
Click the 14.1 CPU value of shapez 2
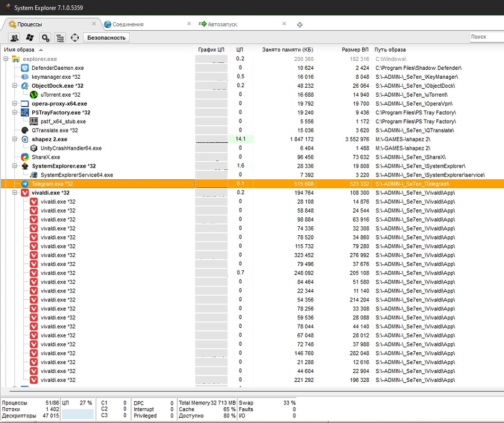pyautogui.click(x=241, y=139)
